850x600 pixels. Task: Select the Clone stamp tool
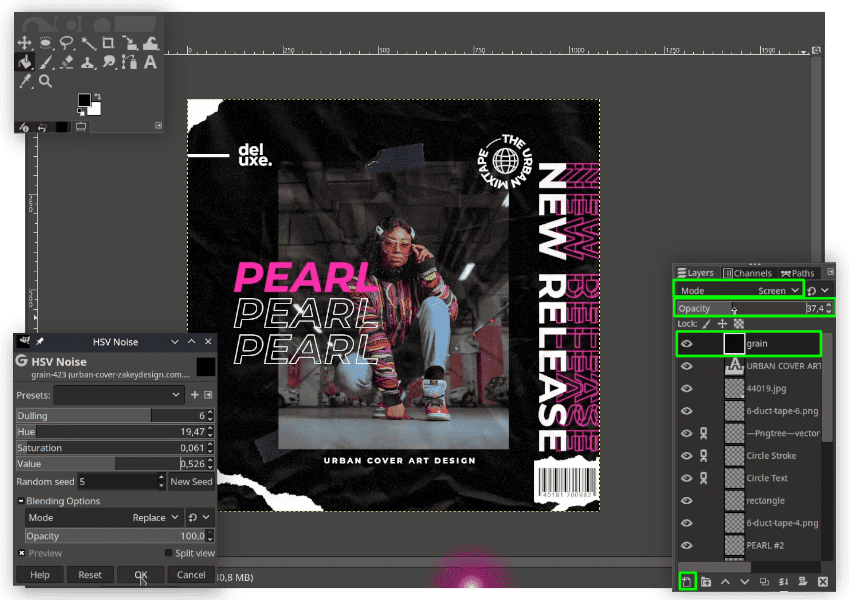[x=88, y=62]
